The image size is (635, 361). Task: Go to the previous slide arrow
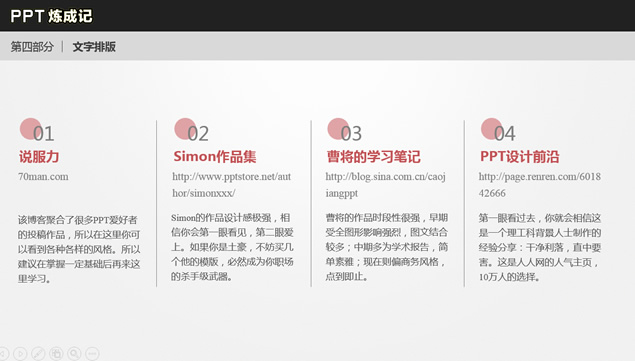3,354
